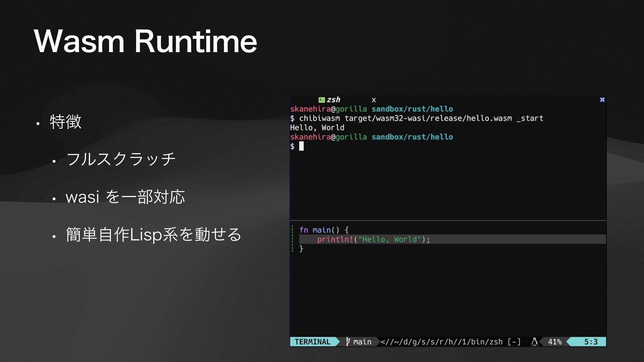Click the git branch icon beside main
Image resolution: width=644 pixels, height=362 pixels.
tap(348, 342)
